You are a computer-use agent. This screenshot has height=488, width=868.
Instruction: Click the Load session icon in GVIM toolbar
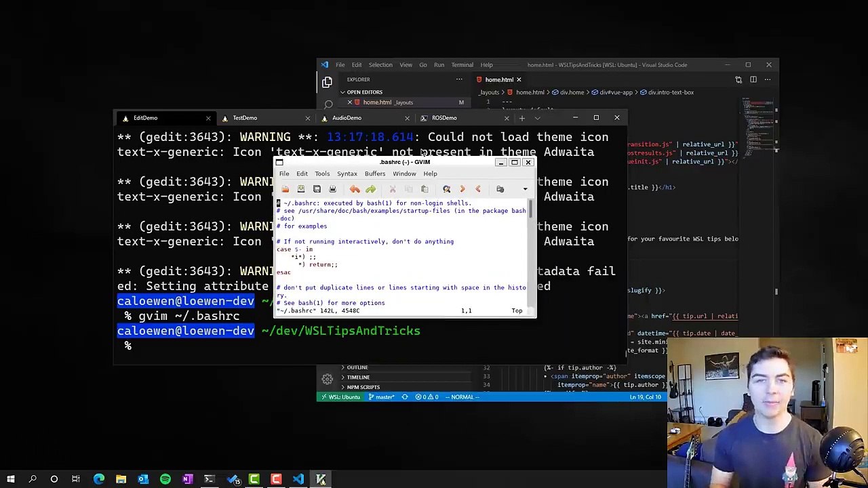click(500, 189)
